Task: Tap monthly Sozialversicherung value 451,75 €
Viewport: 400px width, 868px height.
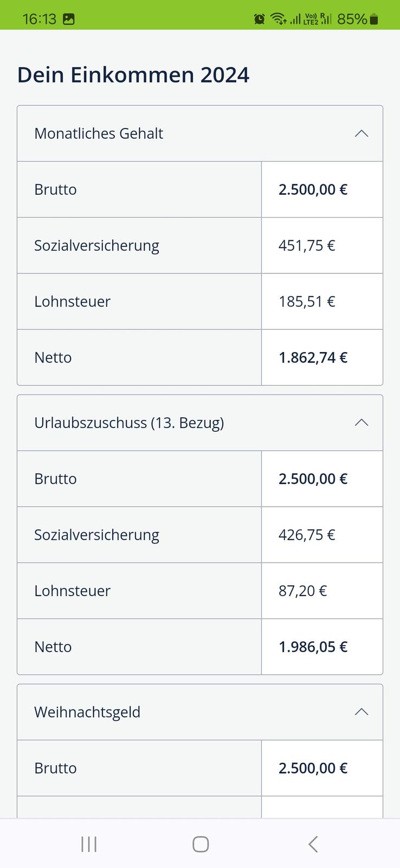Action: coord(307,245)
